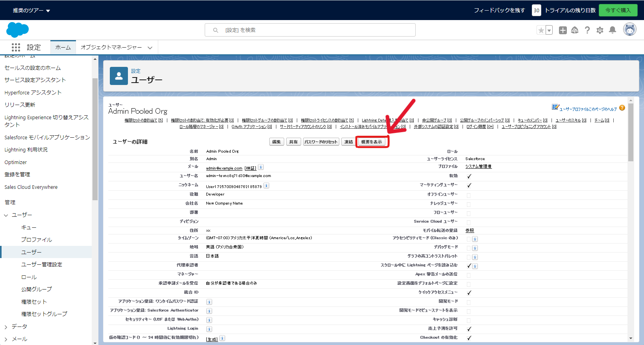Click the info icon for デバッグモード
The image size is (644, 345).
(475, 248)
